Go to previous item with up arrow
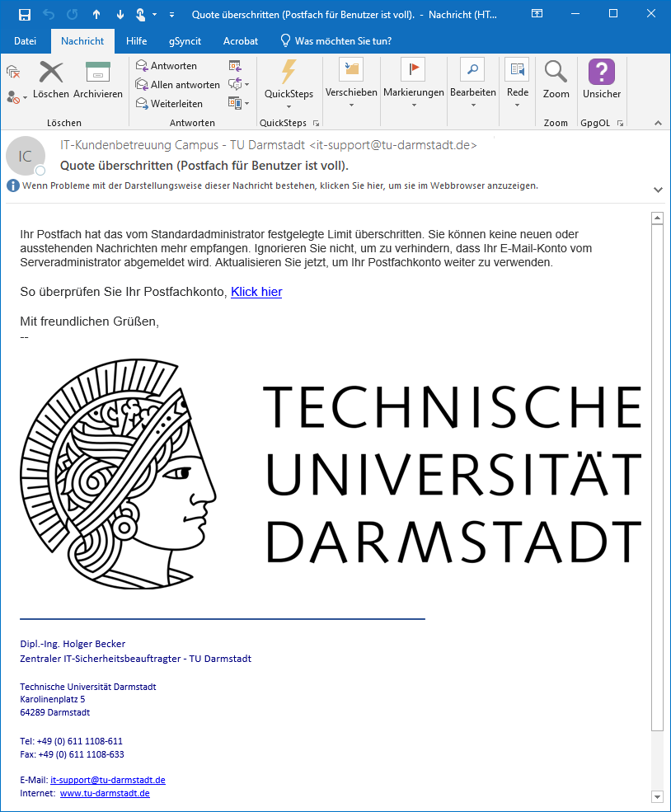671x812 pixels. pos(96,15)
